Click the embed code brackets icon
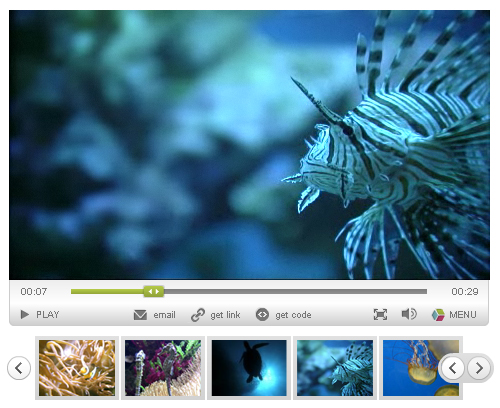This screenshot has height=408, width=500. click(262, 314)
